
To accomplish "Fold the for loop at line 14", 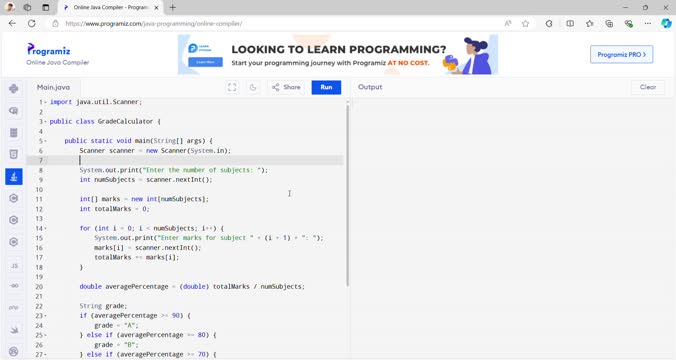I will tap(46, 229).
